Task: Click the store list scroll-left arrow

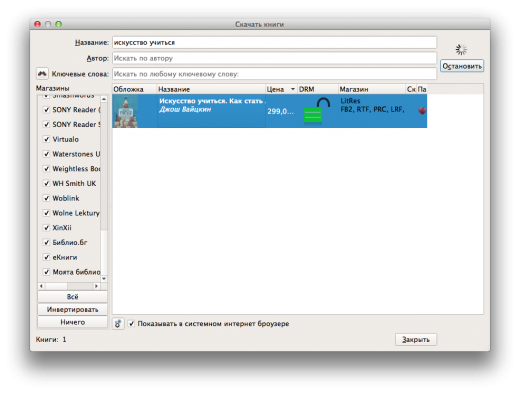Action: pyautogui.click(x=41, y=286)
